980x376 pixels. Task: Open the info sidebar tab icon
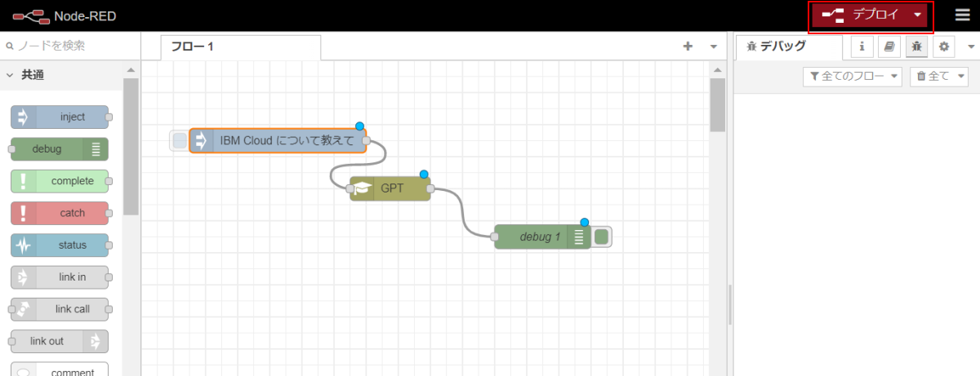pyautogui.click(x=862, y=47)
